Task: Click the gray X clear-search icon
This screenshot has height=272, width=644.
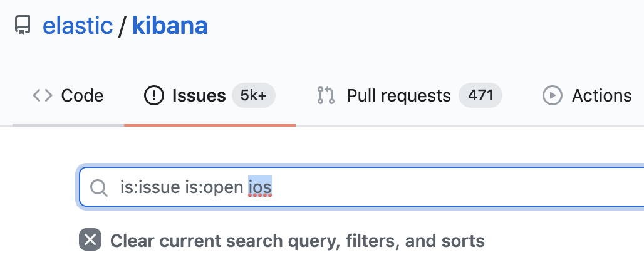Action: [90, 240]
